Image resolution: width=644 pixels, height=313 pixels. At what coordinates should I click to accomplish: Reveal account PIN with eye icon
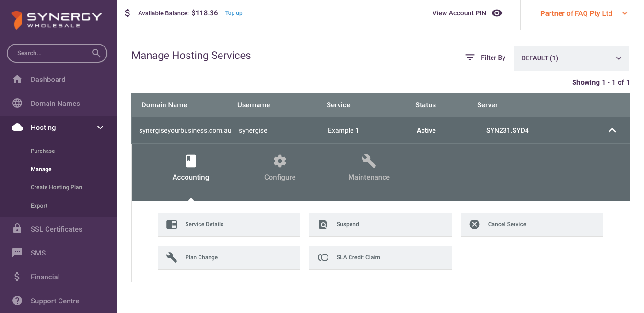click(497, 13)
